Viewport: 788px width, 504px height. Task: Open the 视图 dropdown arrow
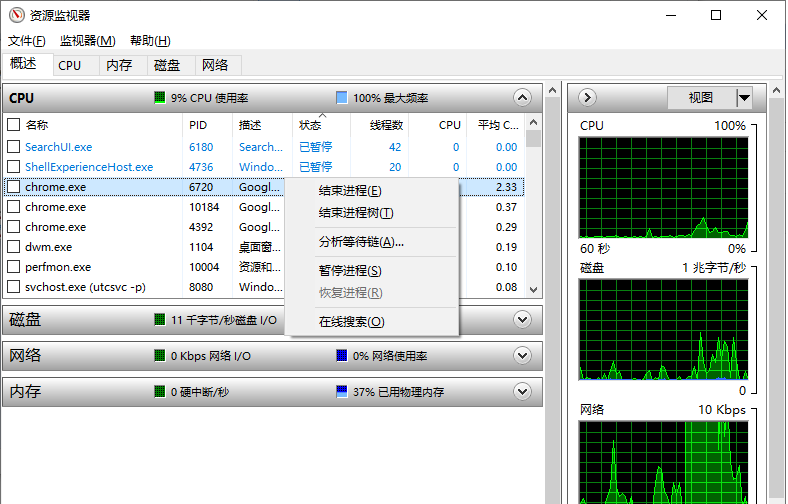744,97
